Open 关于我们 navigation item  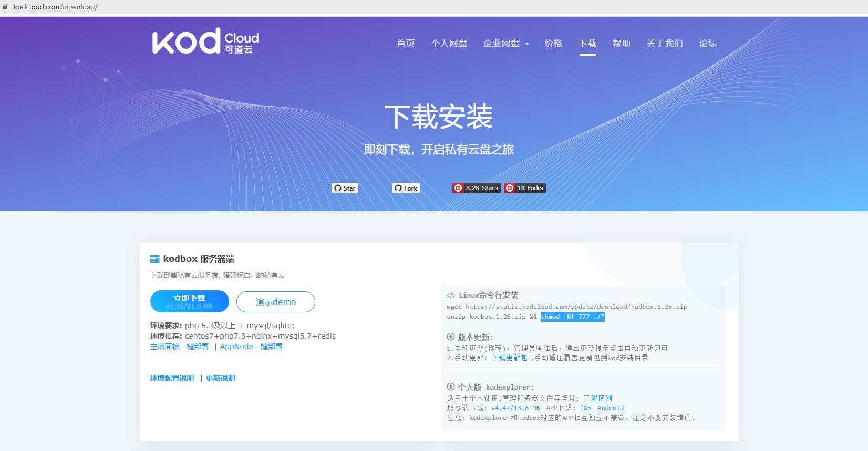(x=665, y=43)
